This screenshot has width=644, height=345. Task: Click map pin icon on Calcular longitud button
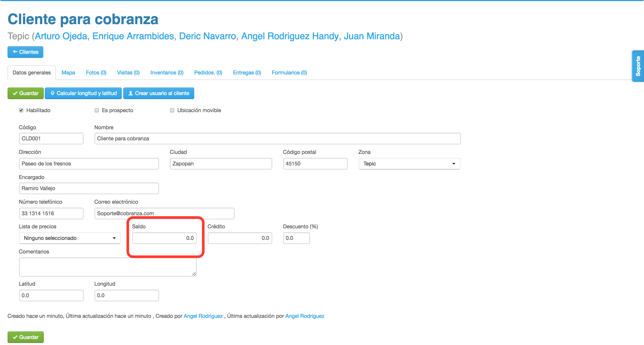coord(52,93)
